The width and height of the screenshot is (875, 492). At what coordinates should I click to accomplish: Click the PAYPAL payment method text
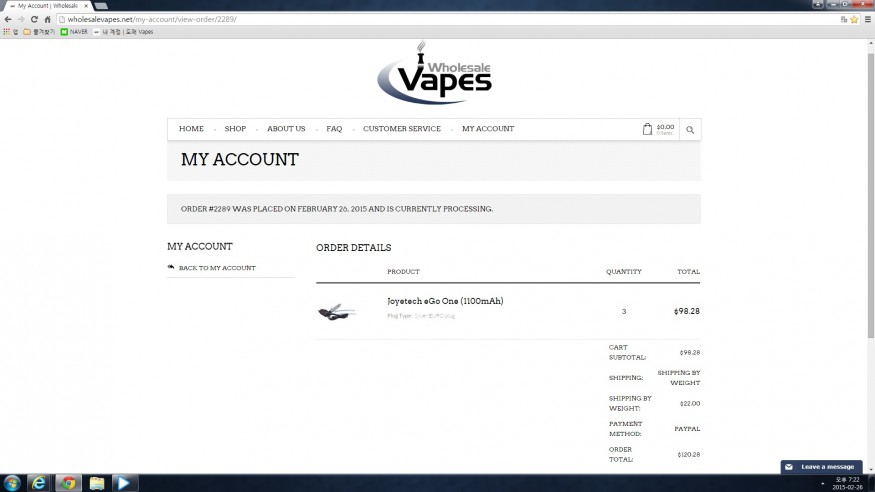pos(687,429)
